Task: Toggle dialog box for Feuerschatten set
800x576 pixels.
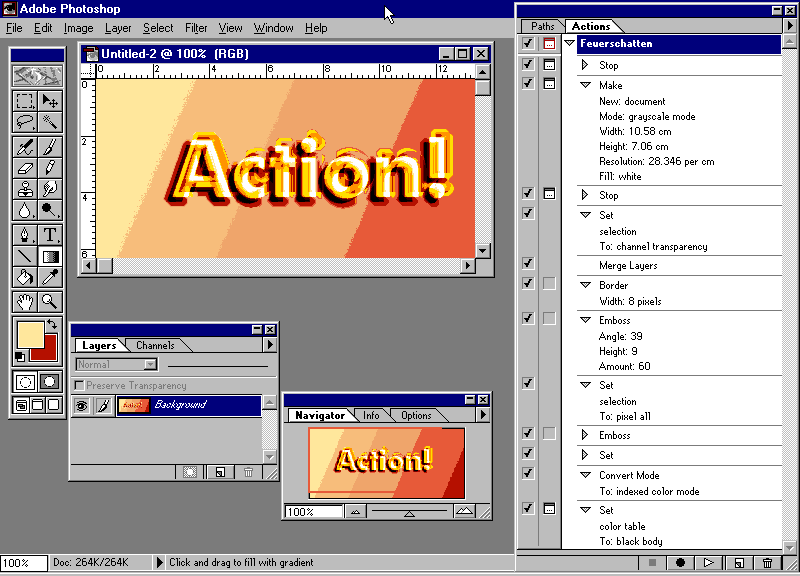Action: 549,44
